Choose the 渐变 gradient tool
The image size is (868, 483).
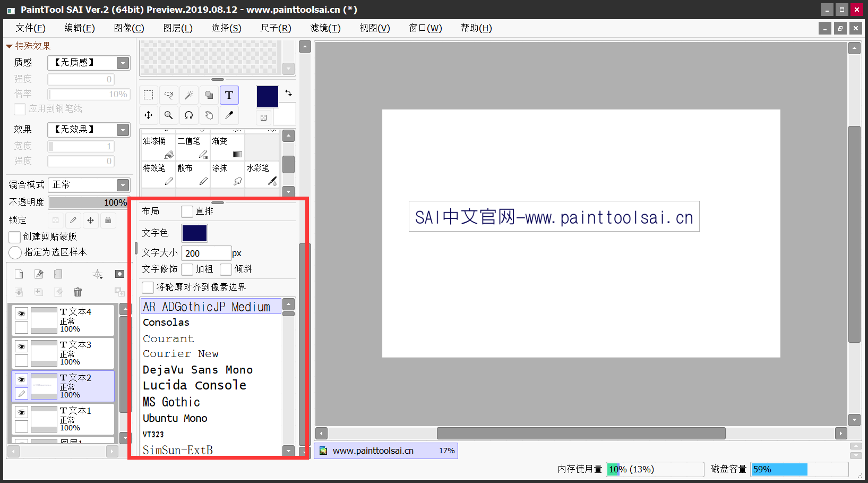(227, 148)
